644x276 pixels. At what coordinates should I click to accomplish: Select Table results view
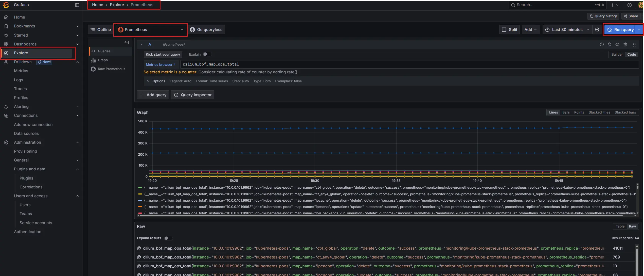pyautogui.click(x=620, y=226)
